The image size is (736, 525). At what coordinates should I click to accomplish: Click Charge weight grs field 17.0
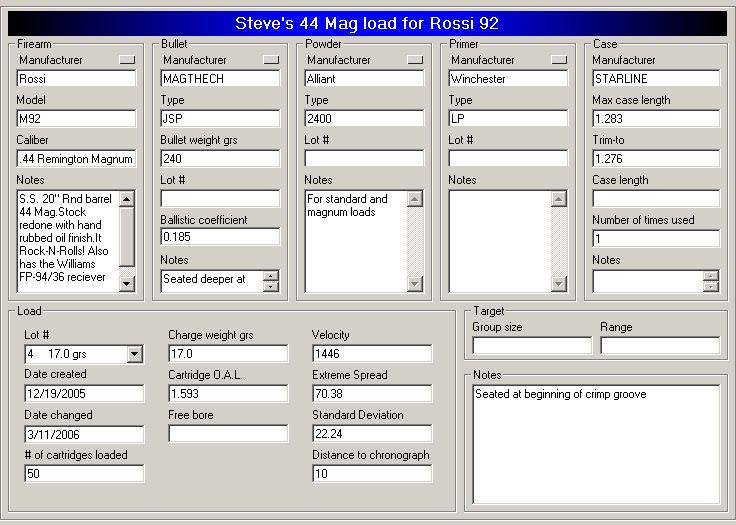pos(228,354)
